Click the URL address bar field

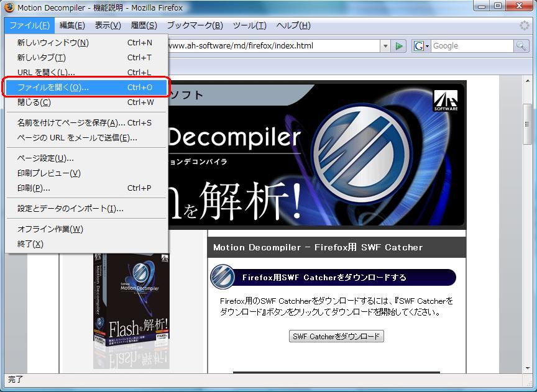click(274, 46)
